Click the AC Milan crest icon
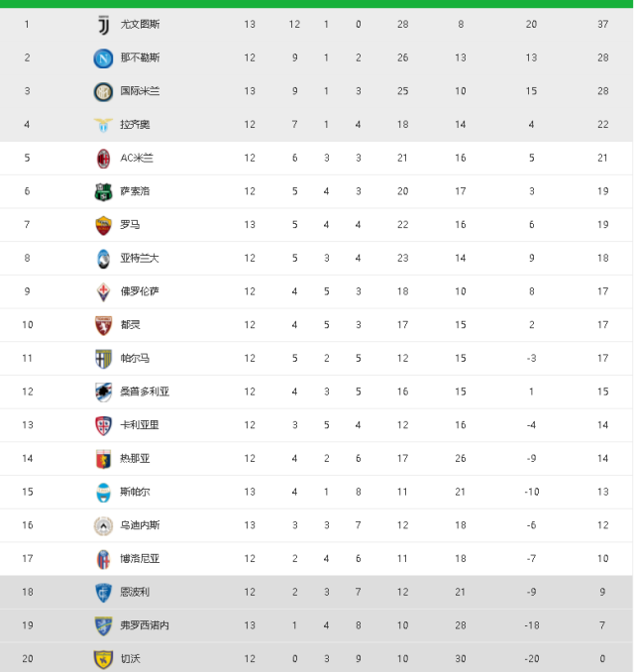Viewport: 634px width, 672px height. pyautogui.click(x=103, y=159)
